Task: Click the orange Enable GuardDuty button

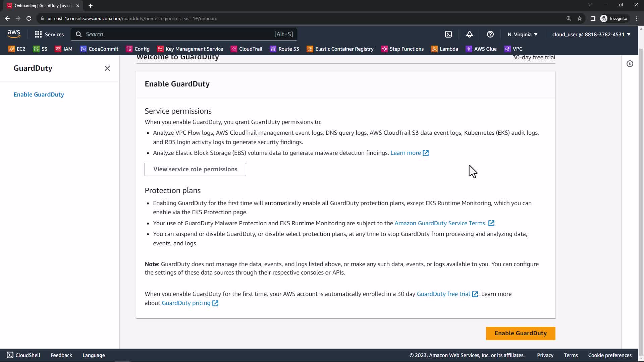Action: click(x=520, y=333)
